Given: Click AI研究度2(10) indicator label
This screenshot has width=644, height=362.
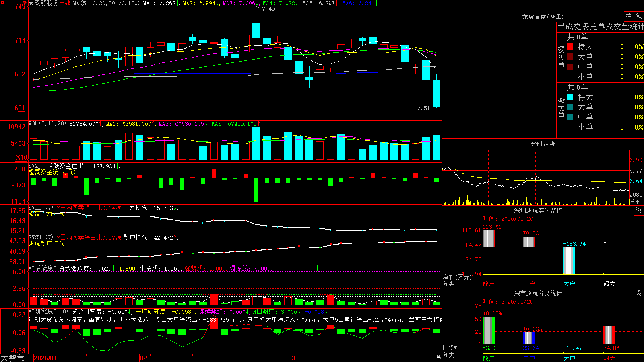Looking at the screenshot, I should click(x=48, y=311).
